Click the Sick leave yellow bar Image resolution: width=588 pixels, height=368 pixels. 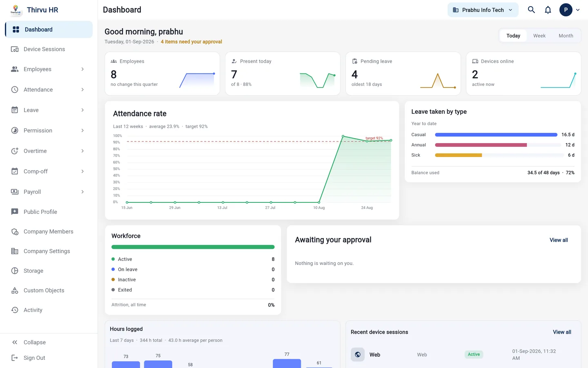[459, 155]
